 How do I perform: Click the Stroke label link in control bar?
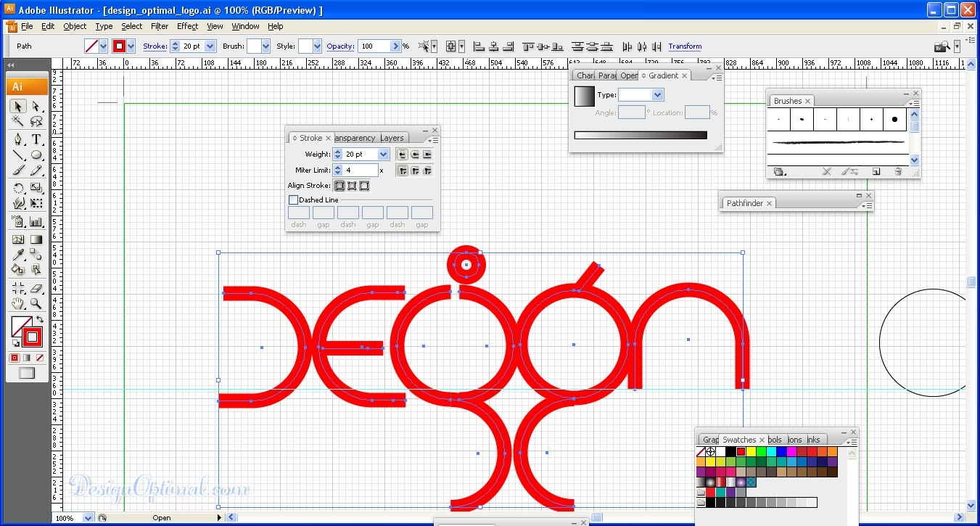click(155, 46)
